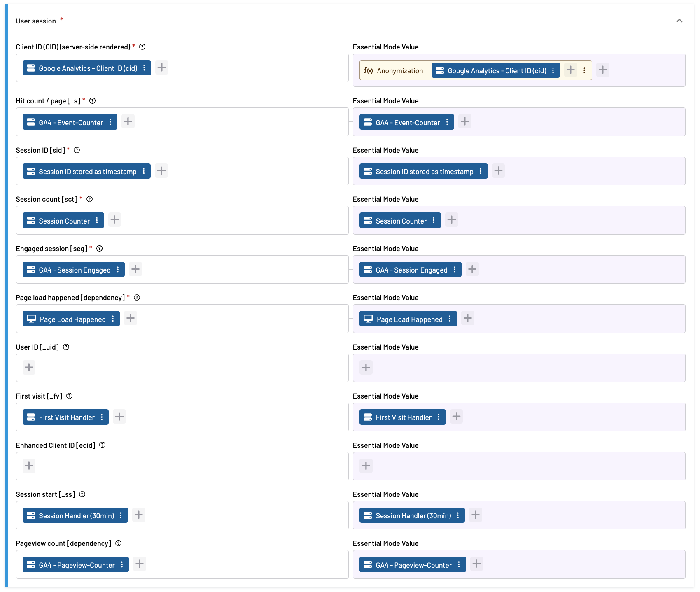Open options menu for Anonymization function chip
The image size is (700, 592).
tap(584, 70)
